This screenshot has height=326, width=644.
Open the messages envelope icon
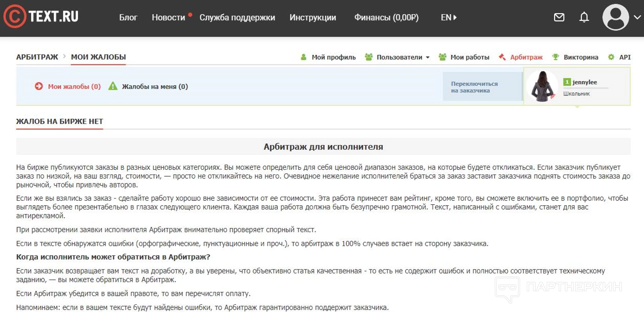(x=559, y=17)
